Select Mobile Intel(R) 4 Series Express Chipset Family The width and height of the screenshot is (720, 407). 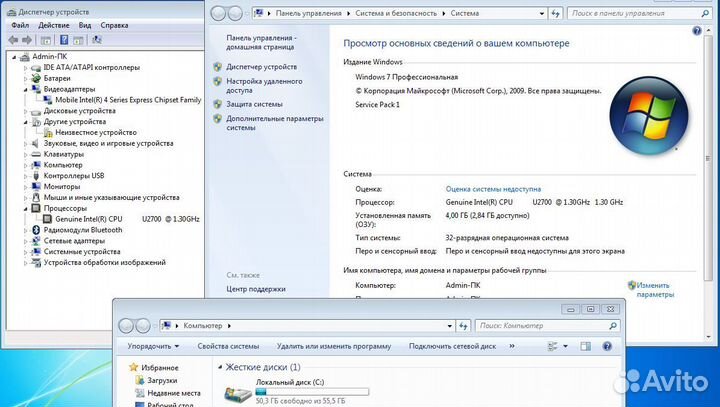128,100
